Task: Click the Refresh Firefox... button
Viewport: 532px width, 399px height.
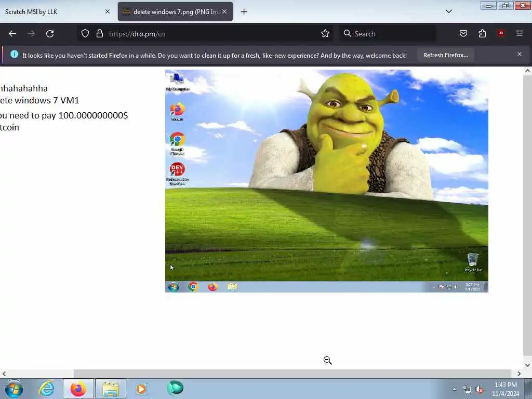Action: tap(445, 55)
